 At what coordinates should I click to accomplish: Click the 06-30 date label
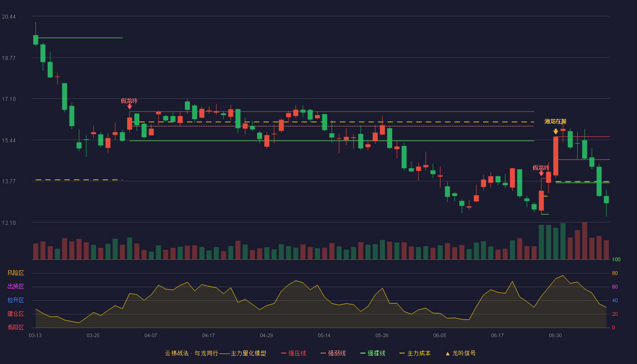(555, 335)
